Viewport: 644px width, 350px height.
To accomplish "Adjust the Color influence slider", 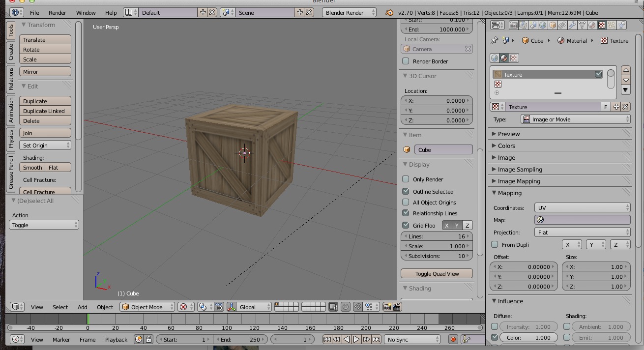I will [x=528, y=338].
